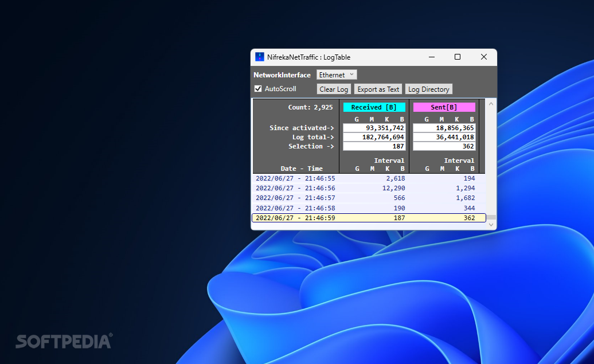Click the received interval value 2,618

pos(396,178)
